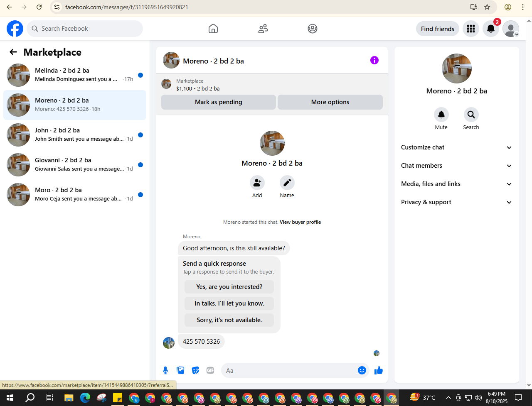This screenshot has height=406, width=532.
Task: Click the Name edit pencil icon
Action: [287, 183]
